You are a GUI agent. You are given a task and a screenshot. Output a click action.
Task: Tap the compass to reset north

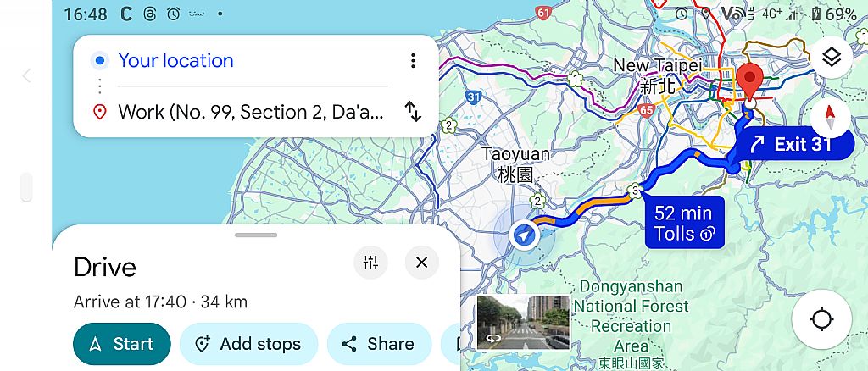point(830,118)
